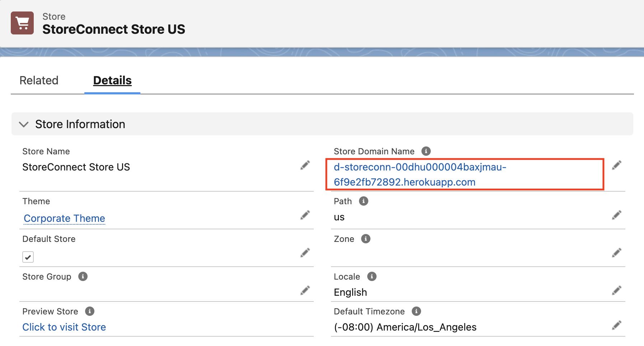Open the Corporate Theme link
Screen dimensions: 644x346
click(64, 218)
